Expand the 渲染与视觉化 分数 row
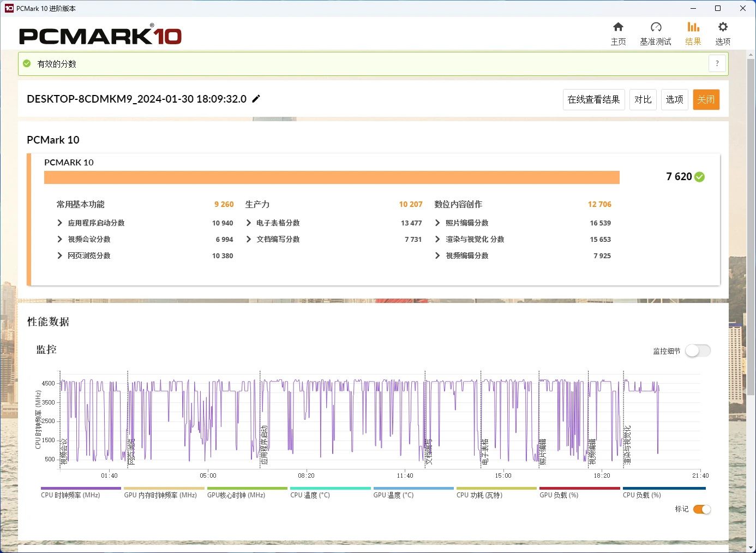This screenshot has width=756, height=553. point(437,239)
